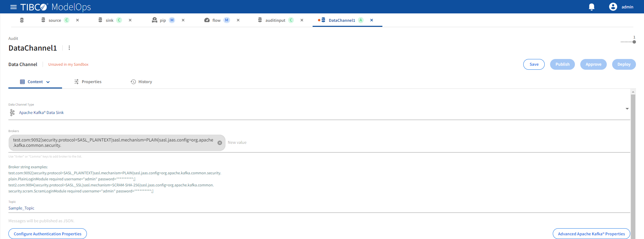Click the Sample_Topic topic field
Viewport: 644px width, 239px height.
[x=319, y=208]
